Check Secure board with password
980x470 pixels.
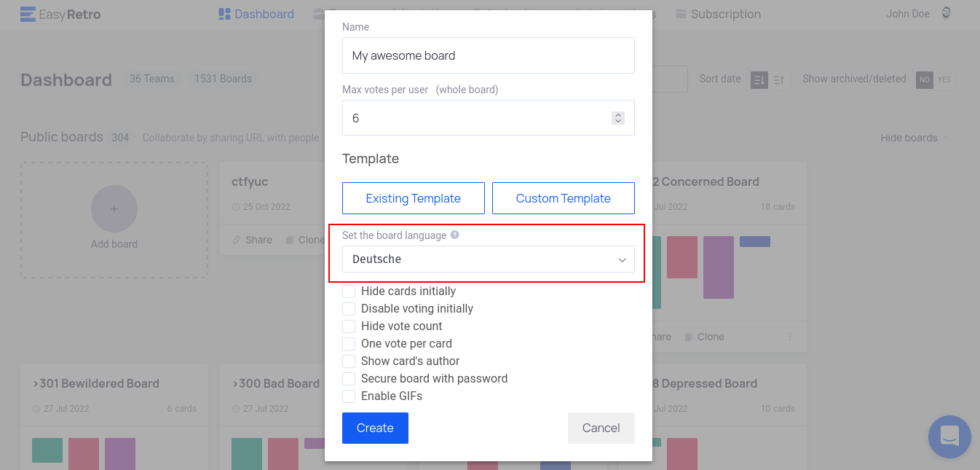click(349, 379)
